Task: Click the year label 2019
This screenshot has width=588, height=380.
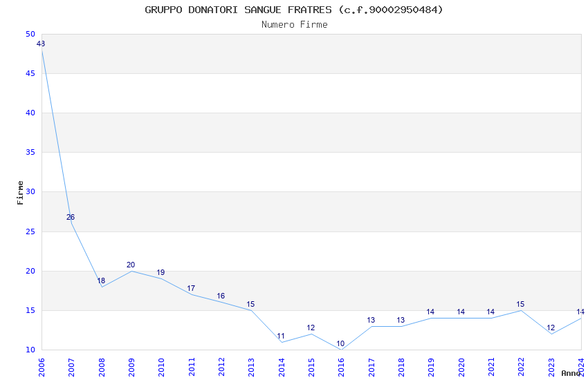Action: tap(431, 367)
